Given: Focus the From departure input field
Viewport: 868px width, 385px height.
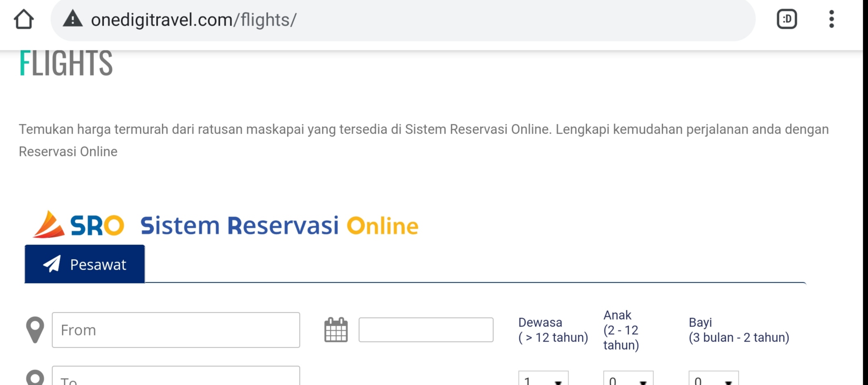Looking at the screenshot, I should pos(176,330).
